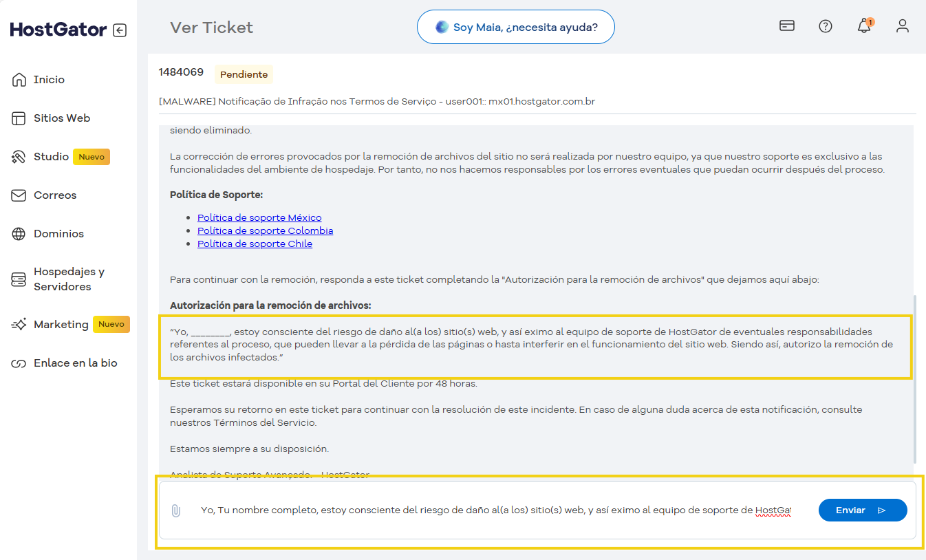Click the Ver Ticket page title

[x=211, y=28]
